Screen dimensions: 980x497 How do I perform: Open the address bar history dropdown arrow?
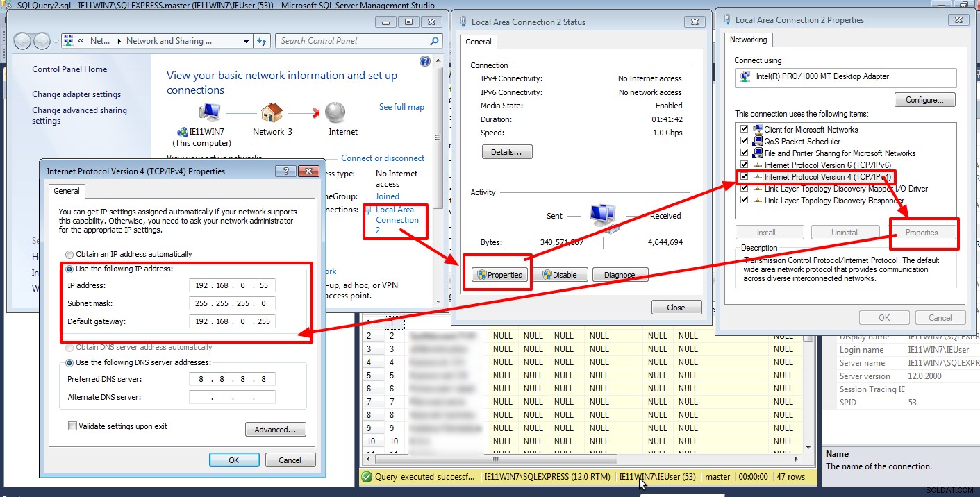[246, 41]
